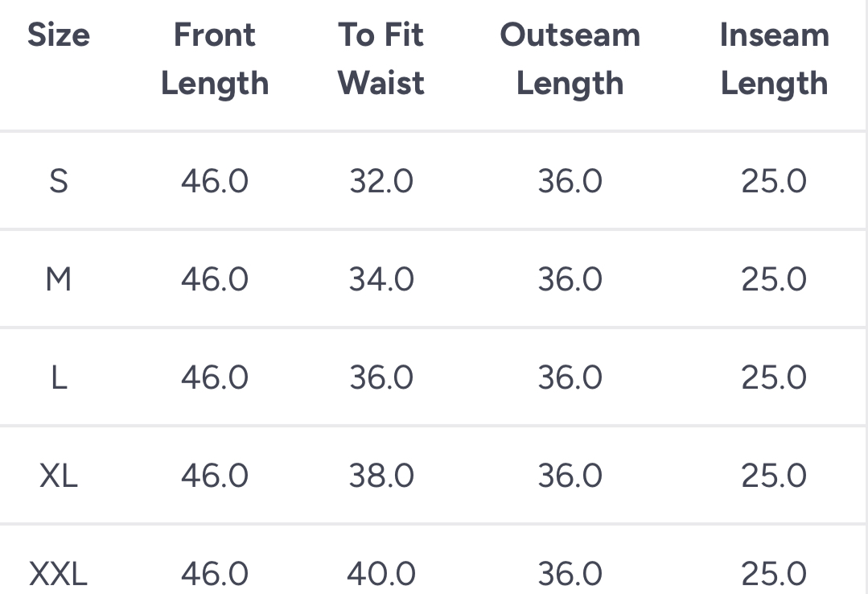Select the outseam length for size M
The height and width of the screenshot is (594, 868).
(x=570, y=280)
